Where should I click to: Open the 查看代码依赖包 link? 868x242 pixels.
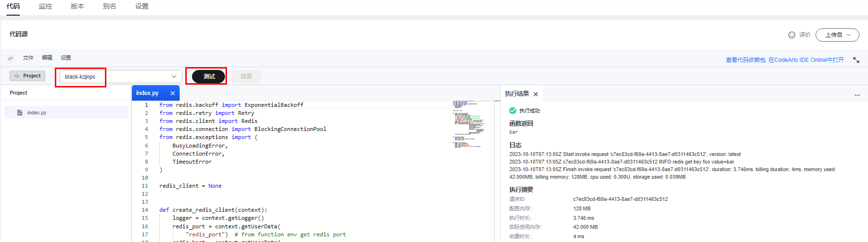[745, 60]
